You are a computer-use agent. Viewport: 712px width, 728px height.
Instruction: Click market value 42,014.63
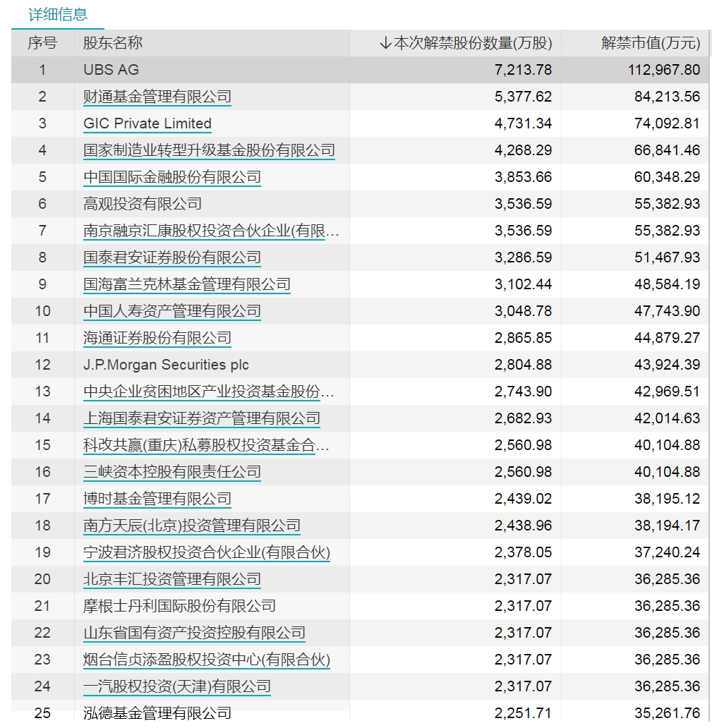tap(667, 418)
